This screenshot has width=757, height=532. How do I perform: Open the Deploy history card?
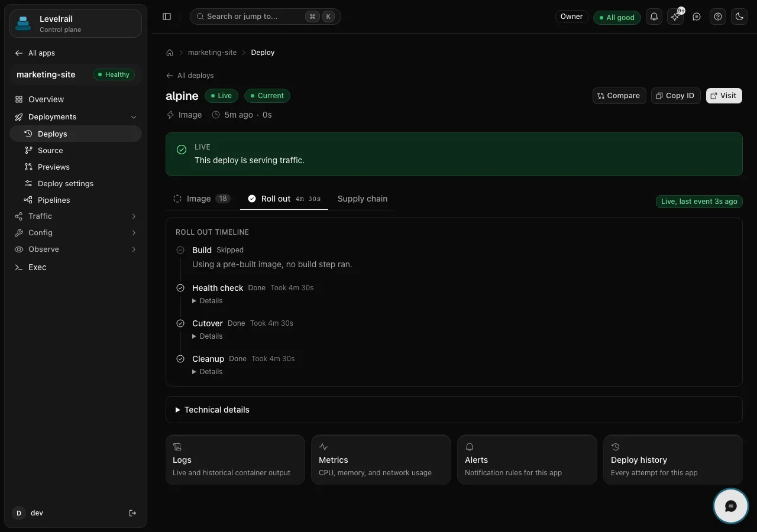(673, 460)
